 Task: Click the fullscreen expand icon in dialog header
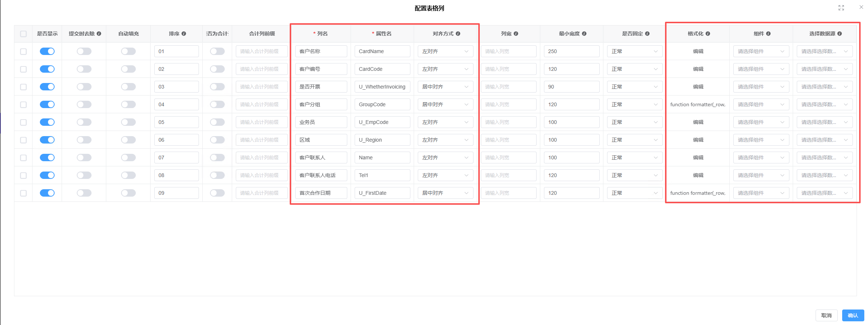pos(841,8)
